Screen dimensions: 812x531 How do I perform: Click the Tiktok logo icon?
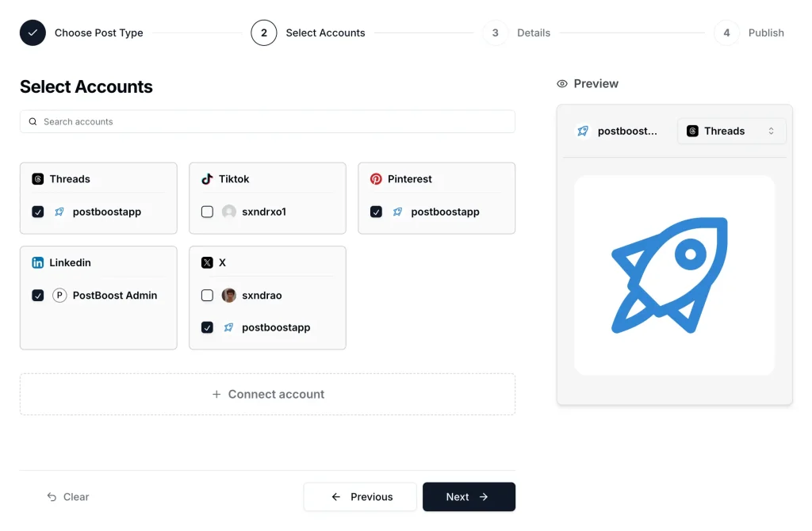(207, 179)
